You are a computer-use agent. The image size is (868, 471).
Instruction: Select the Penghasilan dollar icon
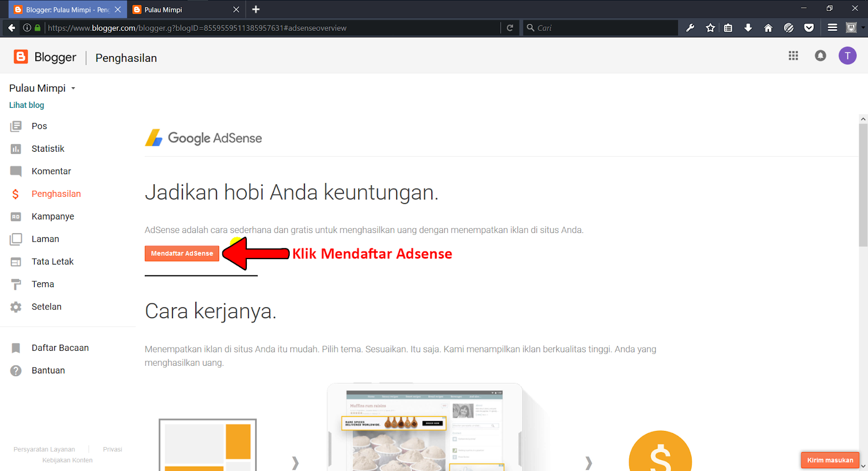16,194
